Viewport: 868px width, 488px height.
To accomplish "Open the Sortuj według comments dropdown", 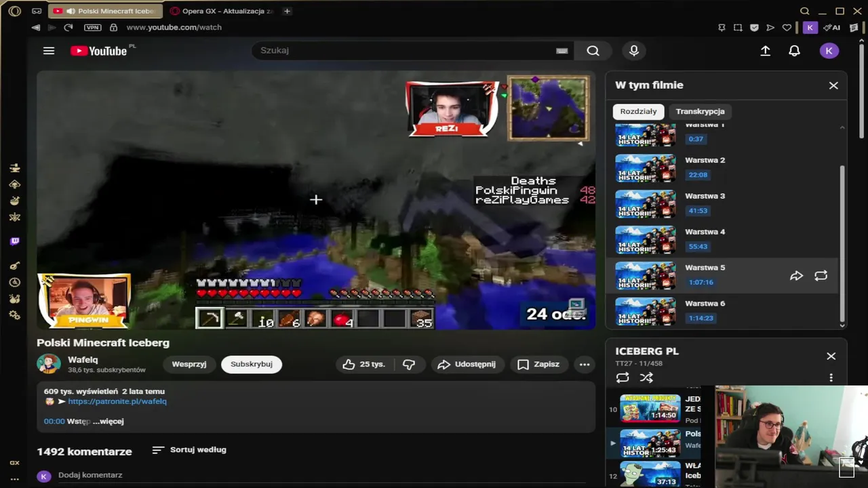I will 189,449.
